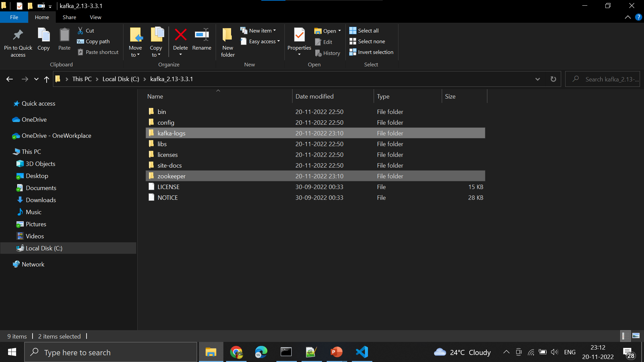The width and height of the screenshot is (644, 362).
Task: Open the config folder
Action: pos(166,122)
